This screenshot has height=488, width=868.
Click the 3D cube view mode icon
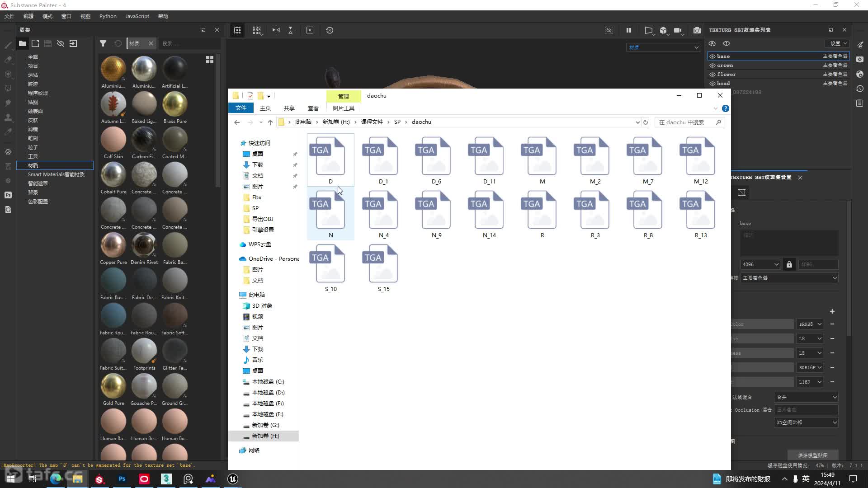click(x=663, y=30)
